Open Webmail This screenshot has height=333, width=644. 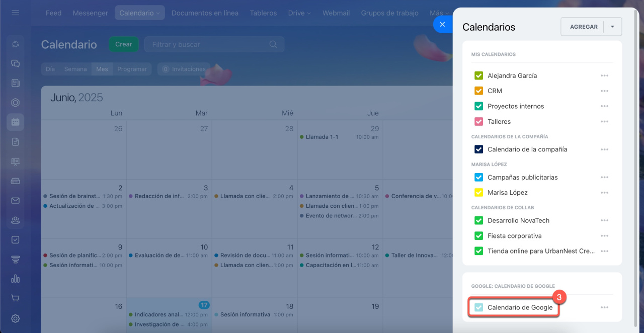[336, 13]
